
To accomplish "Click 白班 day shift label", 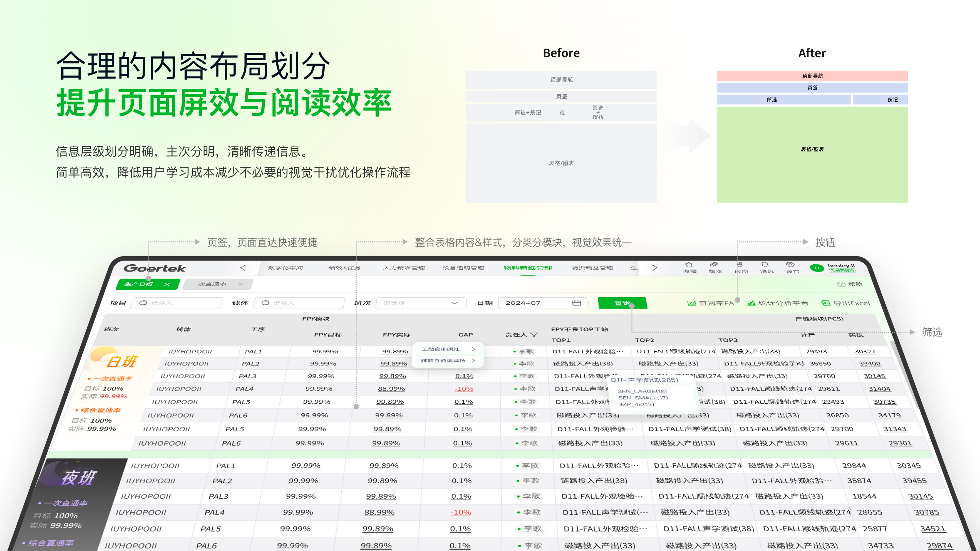I will click(x=122, y=361).
